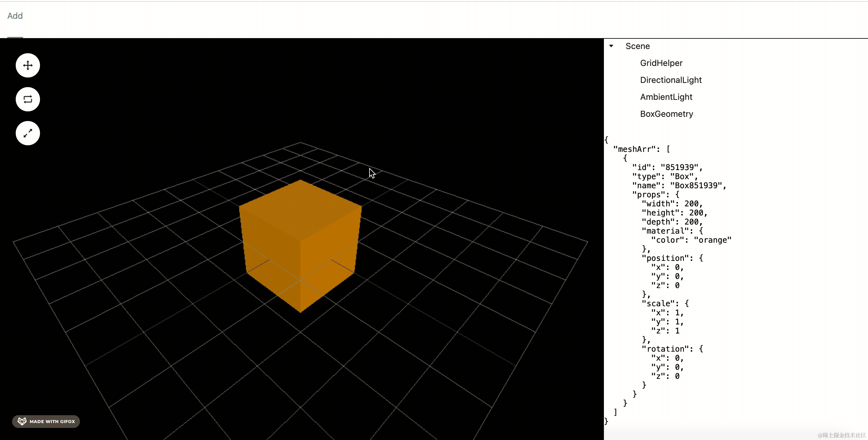Click the "position" key in the JSON

(665, 258)
